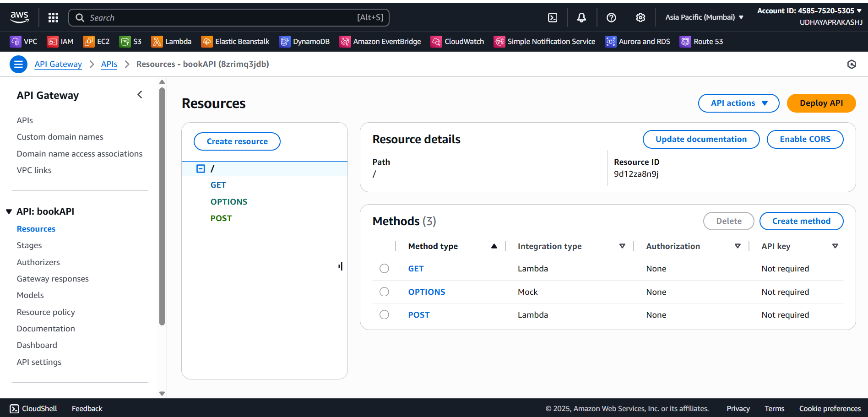868x417 pixels.
Task: Click the Deploy API button
Action: tap(821, 103)
